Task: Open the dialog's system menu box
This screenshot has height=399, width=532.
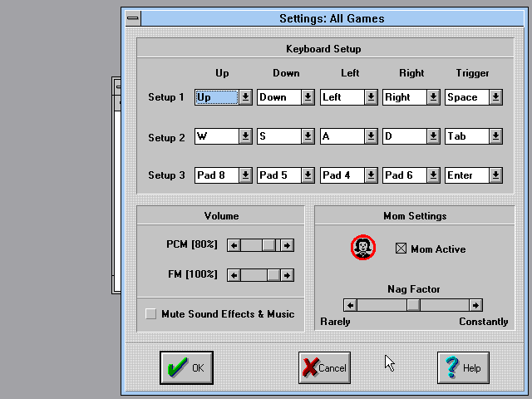Action: 132,18
